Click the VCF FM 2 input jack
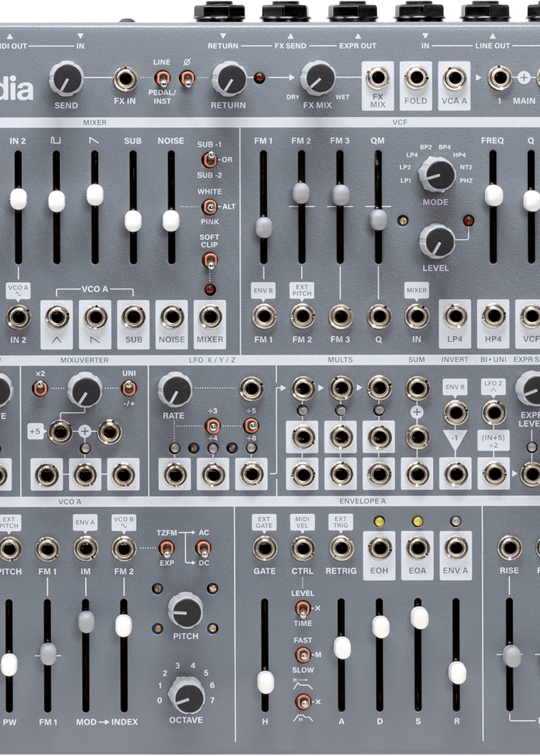This screenshot has height=756, width=540. coord(302,316)
